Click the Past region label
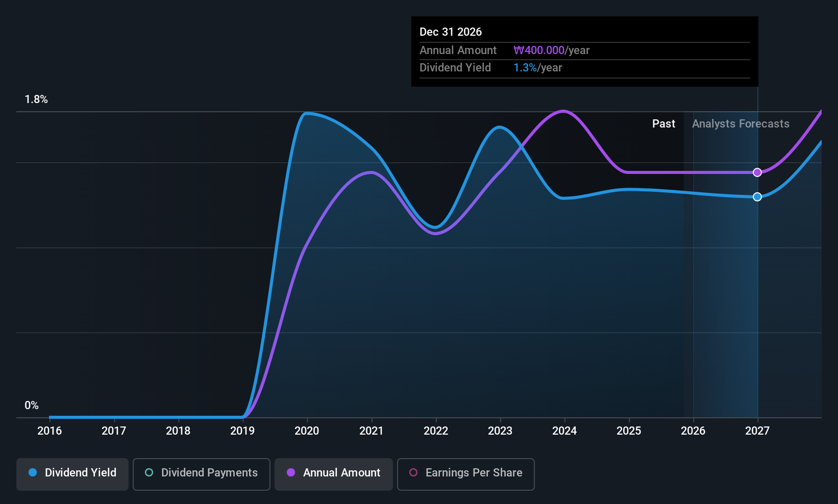 663,124
